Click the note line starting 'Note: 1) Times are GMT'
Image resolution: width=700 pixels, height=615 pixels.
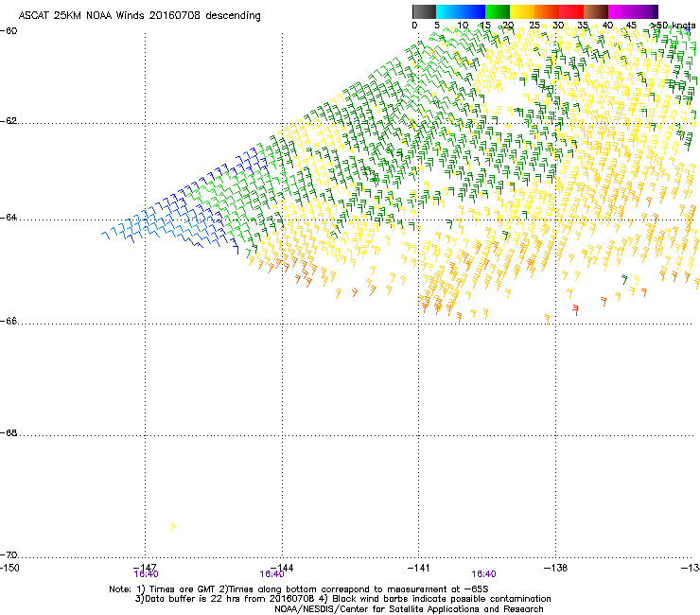pyautogui.click(x=299, y=589)
